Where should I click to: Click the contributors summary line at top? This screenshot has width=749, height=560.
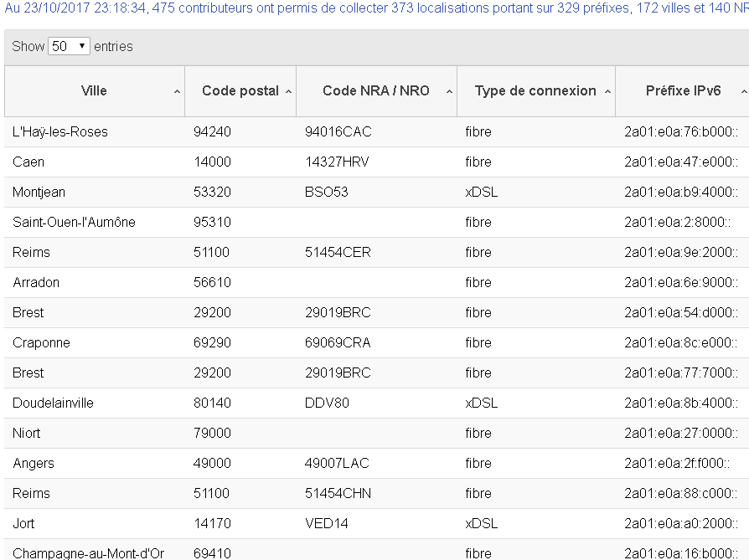[x=376, y=8]
